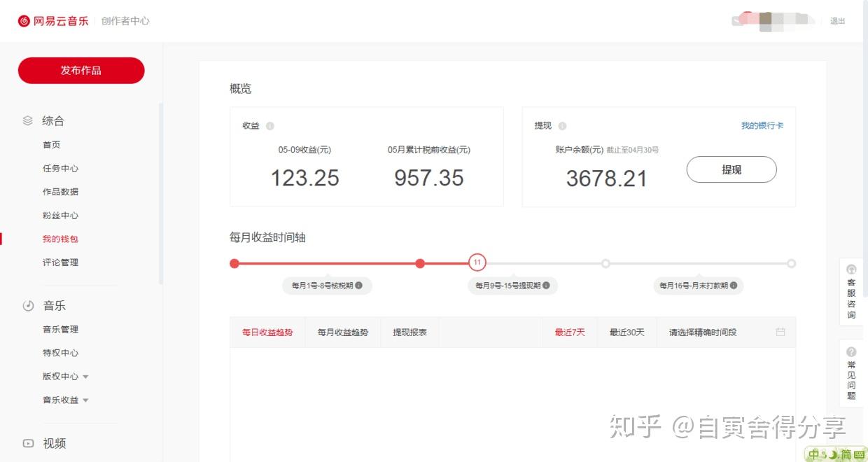The height and width of the screenshot is (462, 868).
Task: Switch to 每日收益趋势 tab
Action: [267, 332]
